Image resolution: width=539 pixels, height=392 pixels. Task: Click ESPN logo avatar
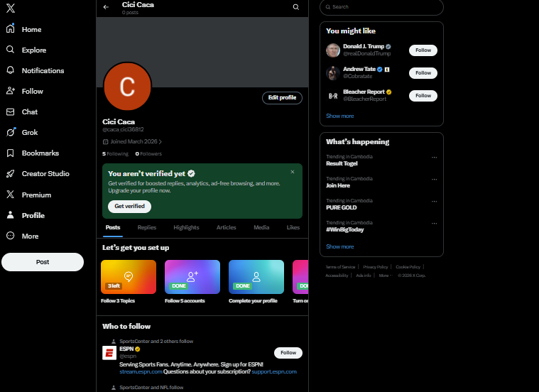click(109, 353)
